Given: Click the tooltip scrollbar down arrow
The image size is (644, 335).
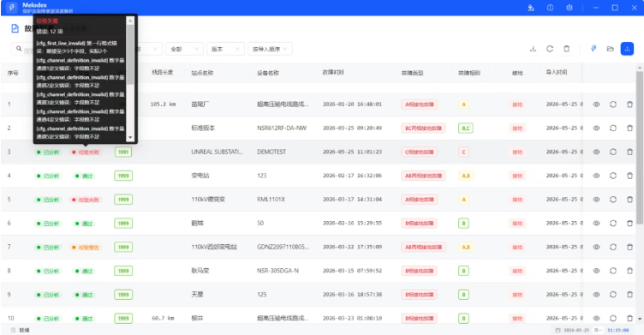Looking at the screenshot, I should (130, 137).
